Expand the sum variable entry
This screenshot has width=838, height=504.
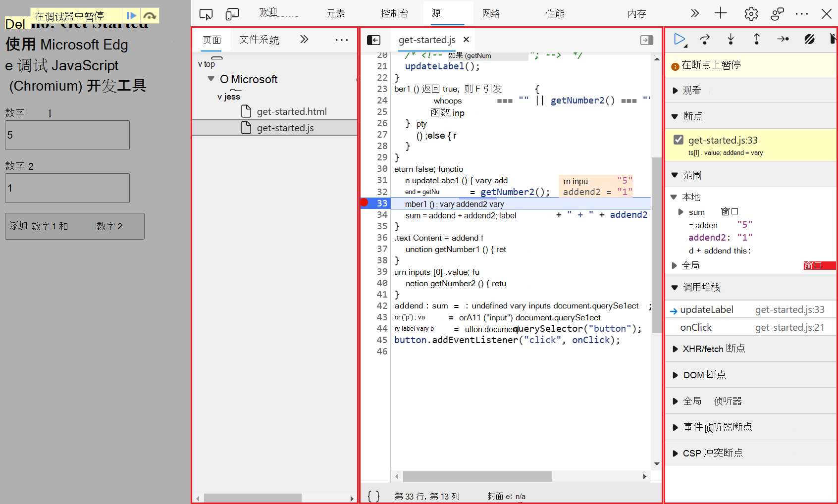pyautogui.click(x=681, y=212)
